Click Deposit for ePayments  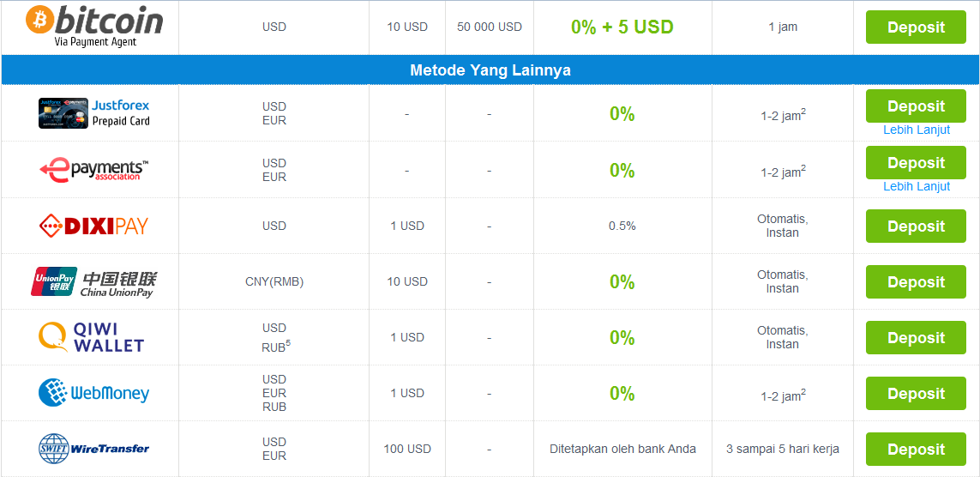pyautogui.click(x=916, y=162)
